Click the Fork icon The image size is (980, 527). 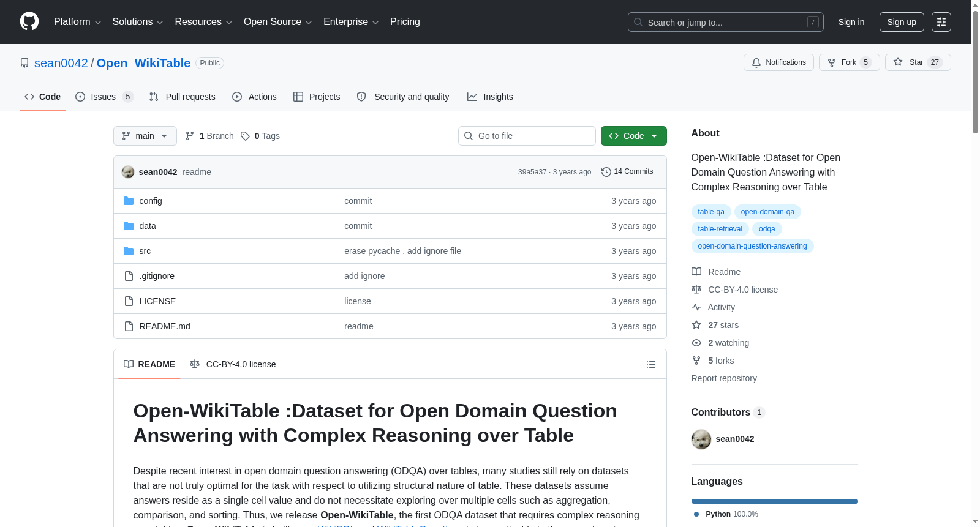[x=832, y=62]
